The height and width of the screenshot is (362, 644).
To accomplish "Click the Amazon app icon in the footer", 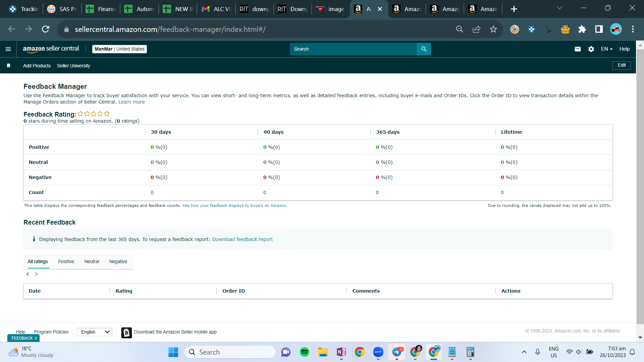I will point(126,333).
